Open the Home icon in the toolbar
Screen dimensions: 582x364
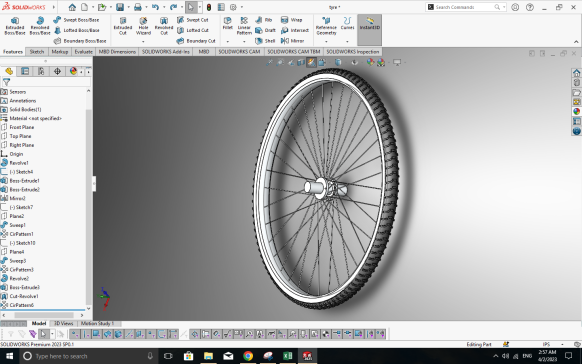[72, 7]
